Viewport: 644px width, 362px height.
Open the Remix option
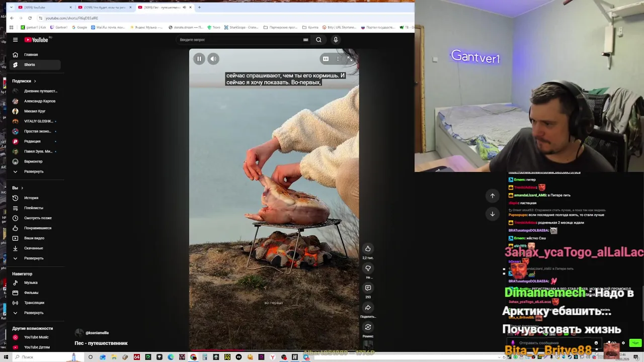368,327
